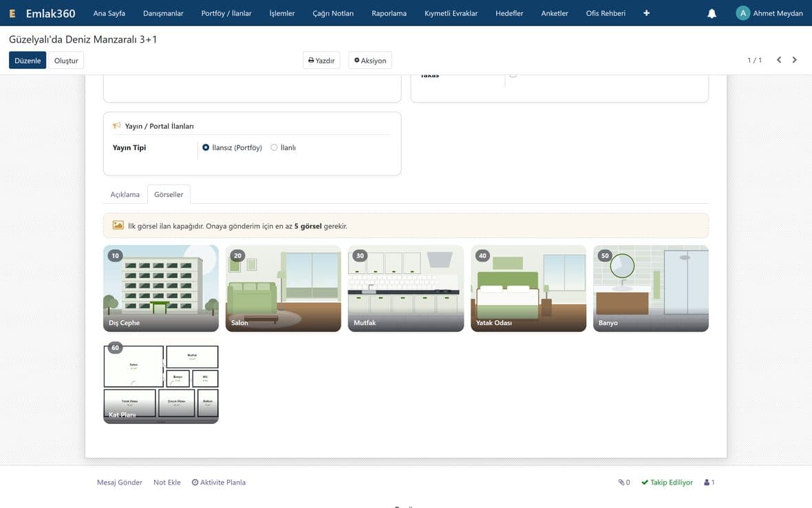Open Danışmanlar menu
Screen dimensions: 812x508
[x=163, y=13]
